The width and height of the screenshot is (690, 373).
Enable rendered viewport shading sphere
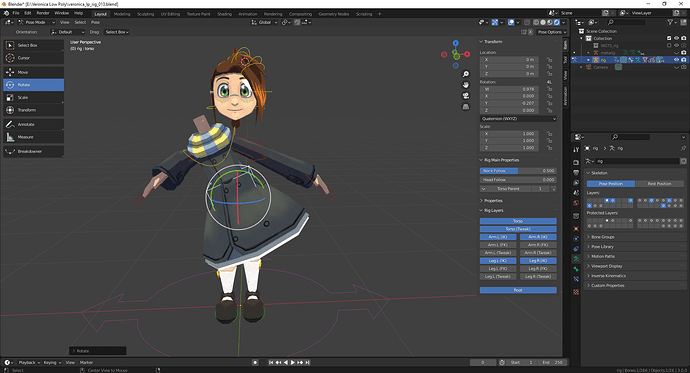pos(557,22)
